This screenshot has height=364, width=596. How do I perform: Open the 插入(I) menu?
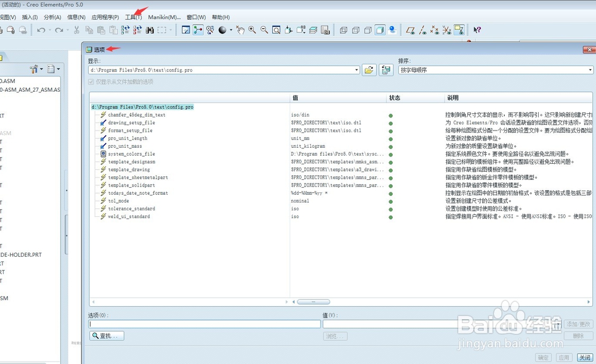click(30, 17)
